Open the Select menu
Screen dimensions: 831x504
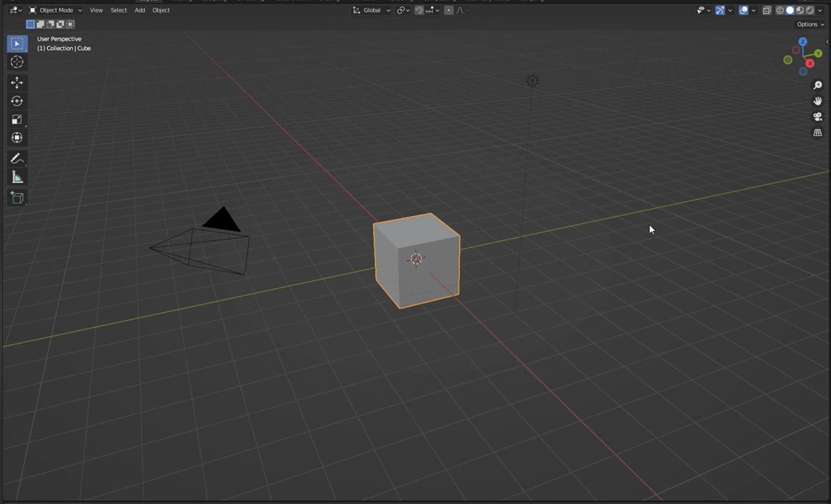point(119,10)
